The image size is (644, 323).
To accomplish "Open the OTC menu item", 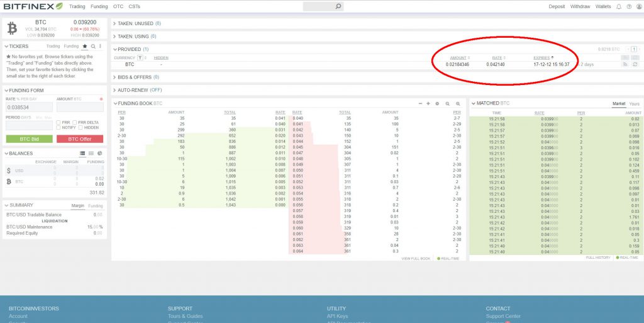I will 118,6.
